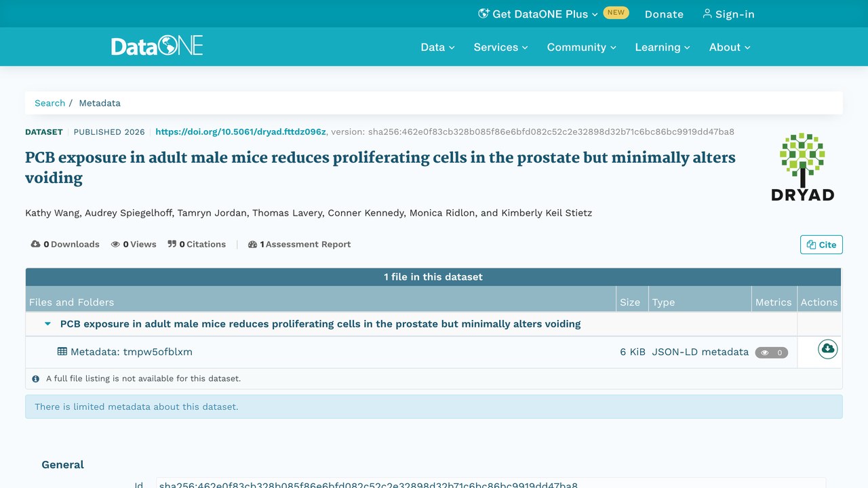This screenshot has height=488, width=868.
Task: Click the download cloud icon for Metadata file
Action: pyautogui.click(x=827, y=349)
